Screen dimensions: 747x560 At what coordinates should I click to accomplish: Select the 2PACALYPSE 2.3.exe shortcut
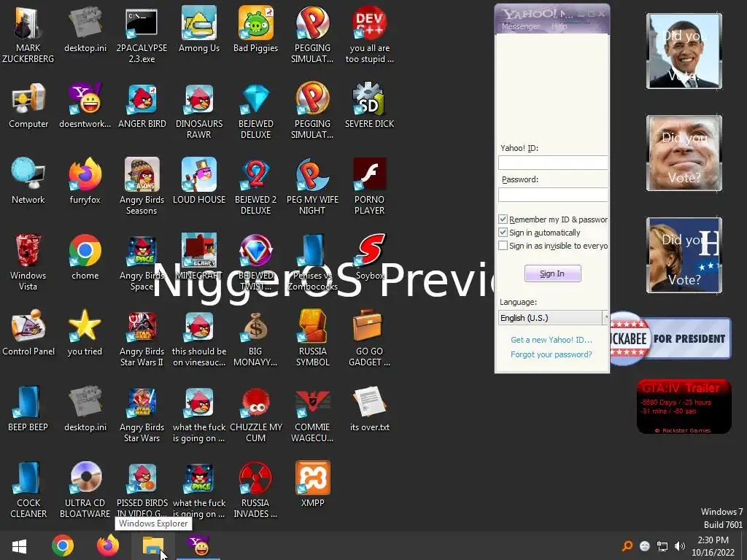(x=142, y=34)
